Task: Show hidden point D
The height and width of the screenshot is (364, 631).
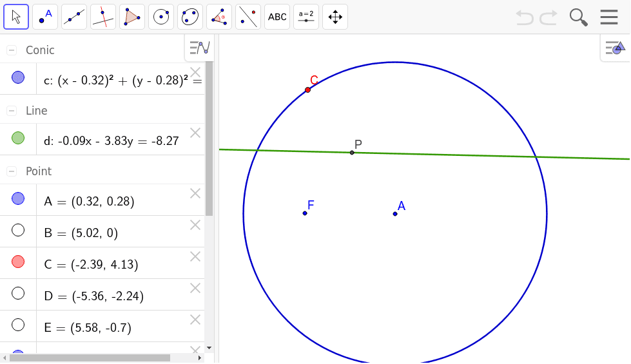Action: click(18, 293)
